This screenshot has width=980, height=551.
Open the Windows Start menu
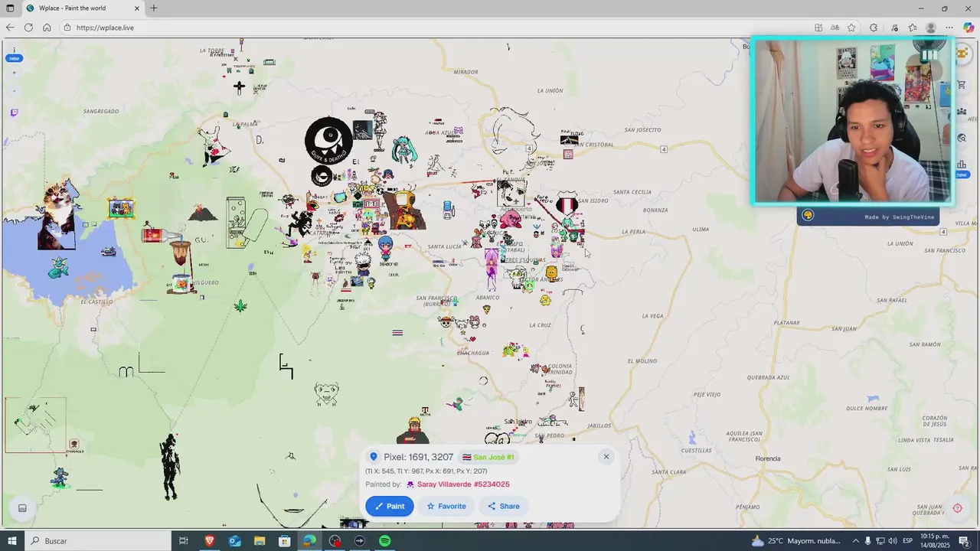click(x=11, y=541)
